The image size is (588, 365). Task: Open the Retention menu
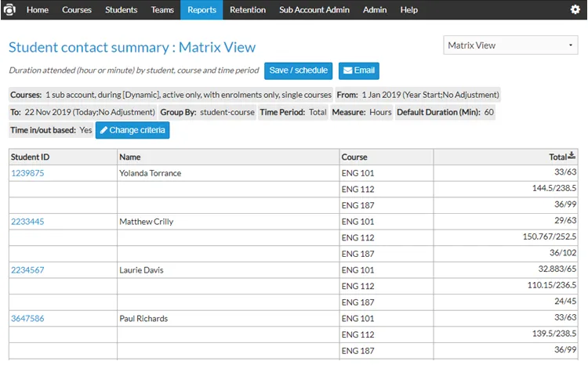click(x=248, y=9)
